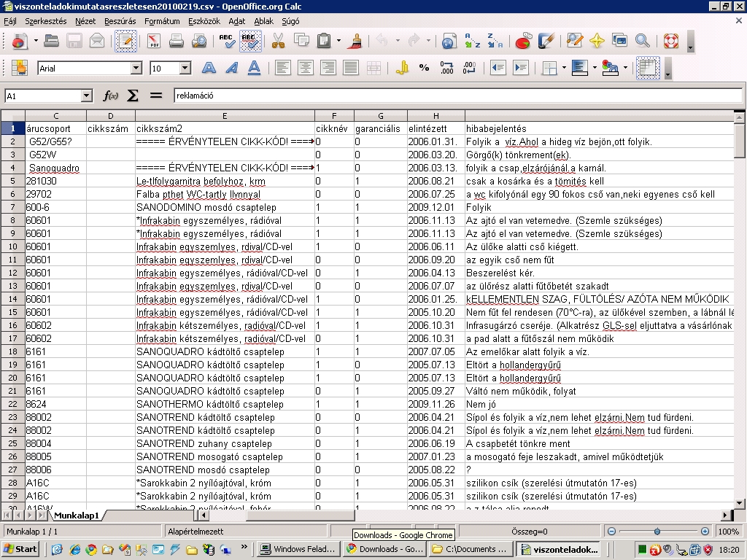747x560 pixels.
Task: Open the Fájl menu
Action: pyautogui.click(x=10, y=21)
